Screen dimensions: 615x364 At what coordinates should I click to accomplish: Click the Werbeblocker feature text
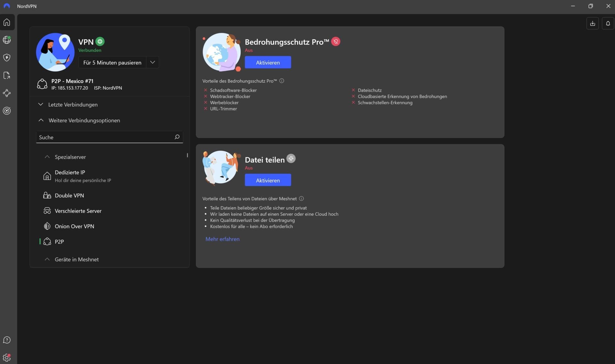pyautogui.click(x=224, y=103)
